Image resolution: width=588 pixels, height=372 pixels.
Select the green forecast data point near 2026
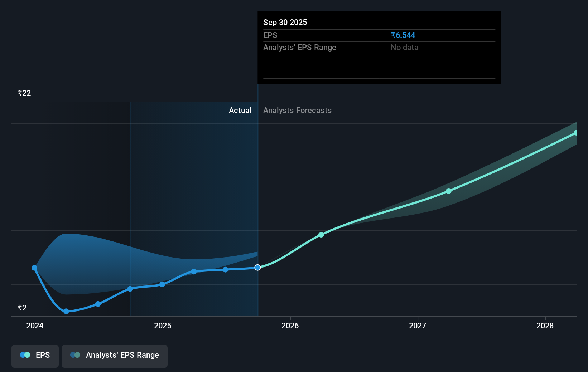tap(321, 235)
